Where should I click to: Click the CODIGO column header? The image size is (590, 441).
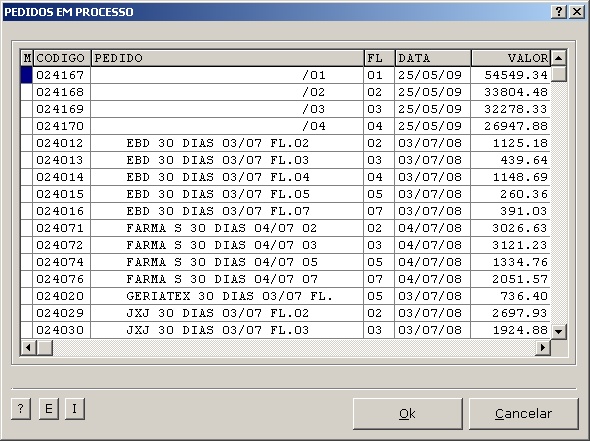click(x=62, y=58)
